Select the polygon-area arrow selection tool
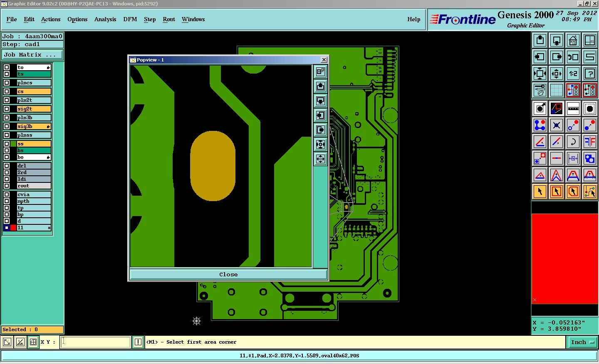This screenshot has width=599, height=364. tap(573, 192)
